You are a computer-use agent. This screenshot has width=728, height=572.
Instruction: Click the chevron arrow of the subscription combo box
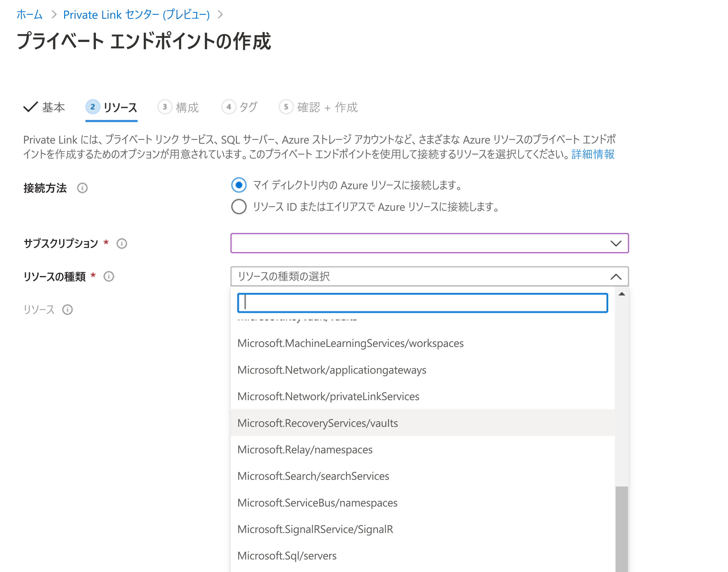[x=616, y=244]
